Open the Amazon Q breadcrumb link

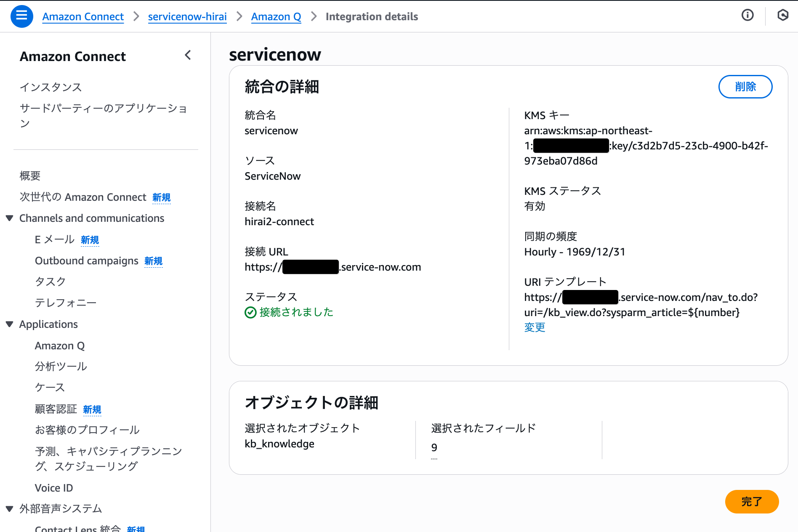(x=276, y=16)
